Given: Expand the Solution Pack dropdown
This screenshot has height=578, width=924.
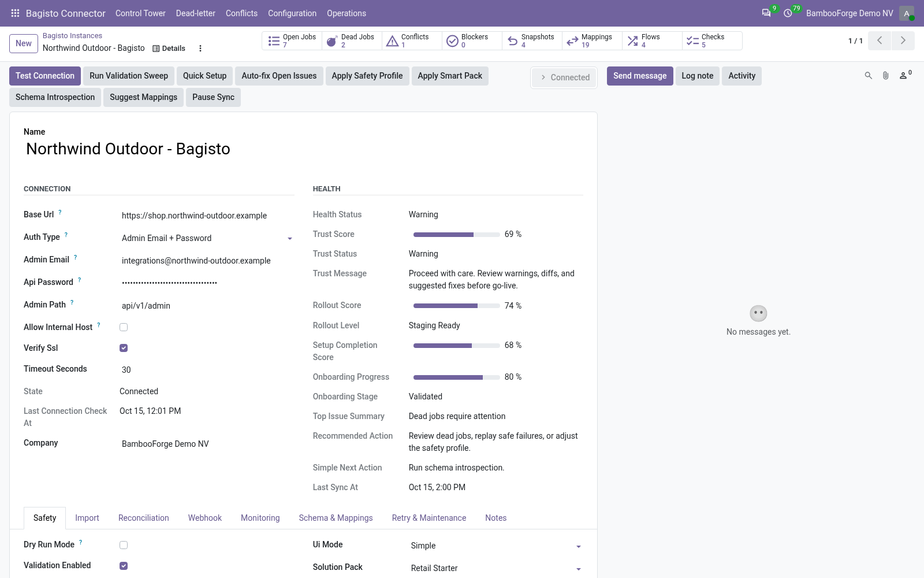Looking at the screenshot, I should pyautogui.click(x=496, y=568).
